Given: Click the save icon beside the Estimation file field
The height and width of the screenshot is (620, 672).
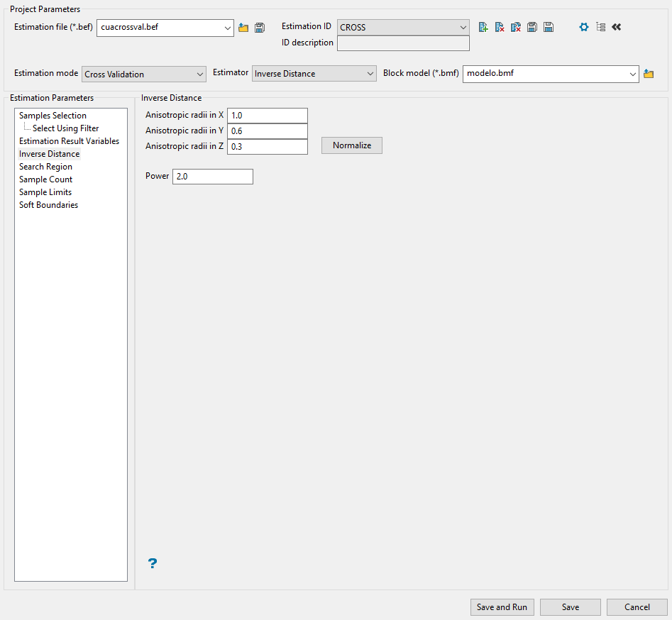Looking at the screenshot, I should pos(260,28).
